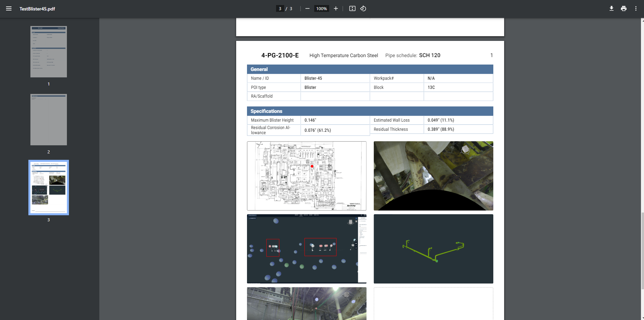
Task: Open page 2 thumbnail
Action: (x=49, y=120)
